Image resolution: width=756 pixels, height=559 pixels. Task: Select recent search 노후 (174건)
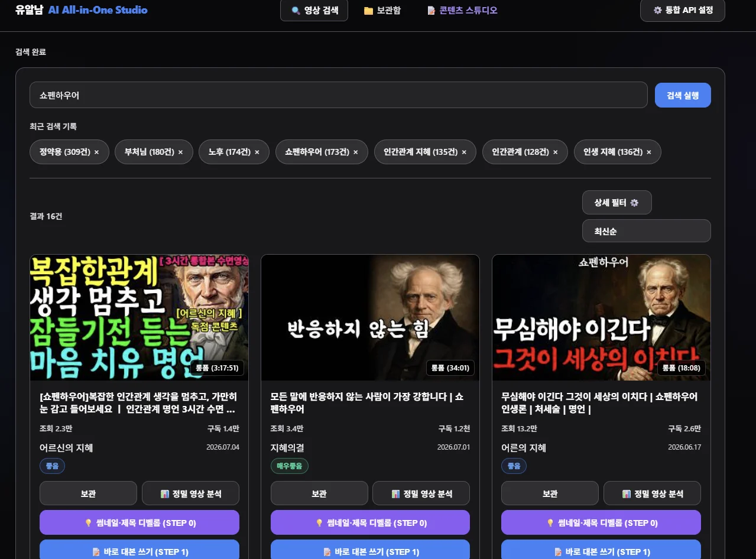(229, 152)
